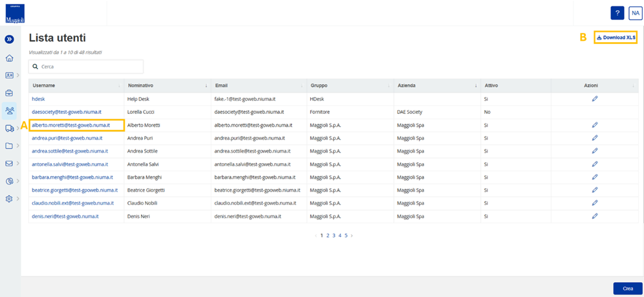The height and width of the screenshot is (297, 644).
Task: Go to next page arrow in pagination
Action: 352,236
